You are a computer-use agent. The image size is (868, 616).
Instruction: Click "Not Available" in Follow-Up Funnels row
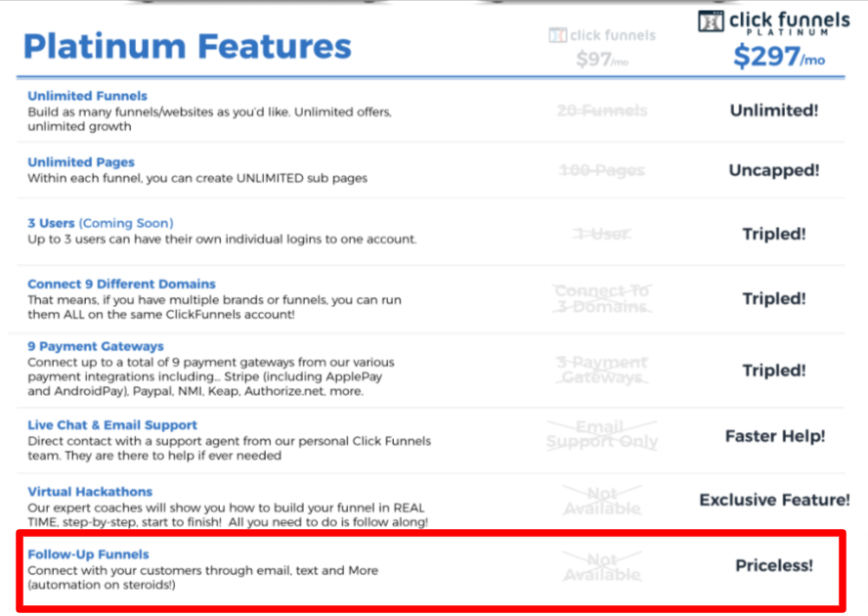602,567
